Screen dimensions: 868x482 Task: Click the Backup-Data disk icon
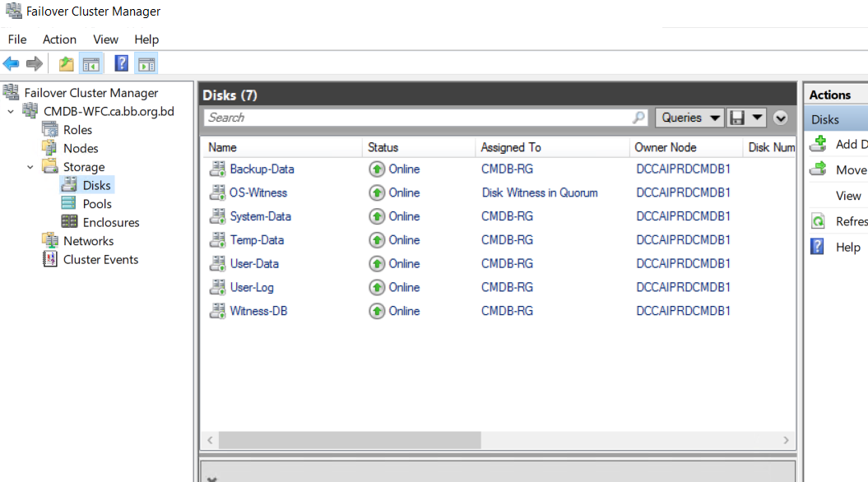coord(217,169)
